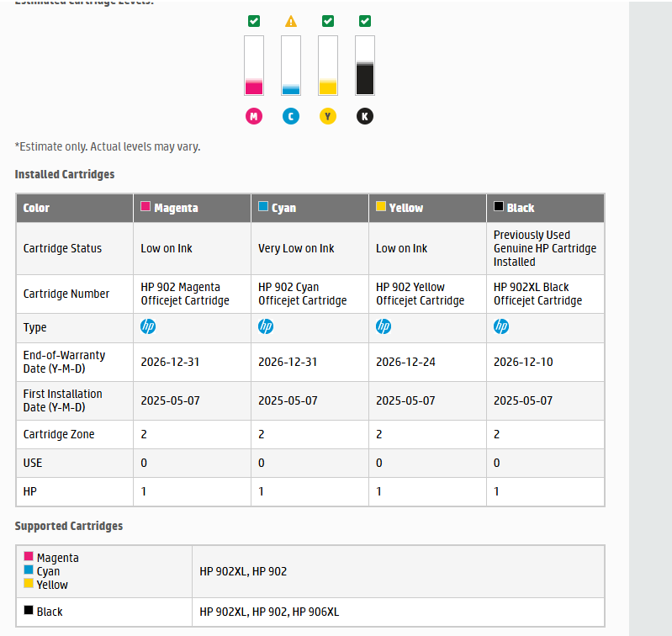
Task: Click 'Low on Ink' in Magenta column
Action: point(167,248)
